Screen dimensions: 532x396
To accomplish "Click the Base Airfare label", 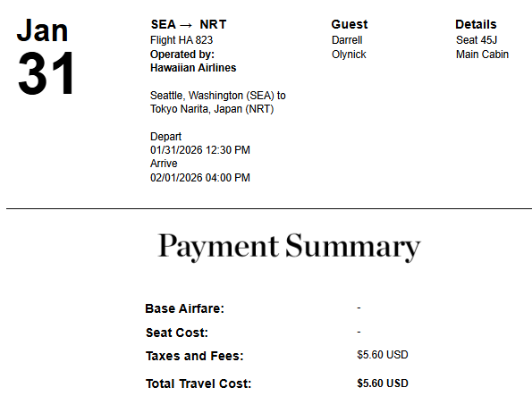I will (184, 308).
